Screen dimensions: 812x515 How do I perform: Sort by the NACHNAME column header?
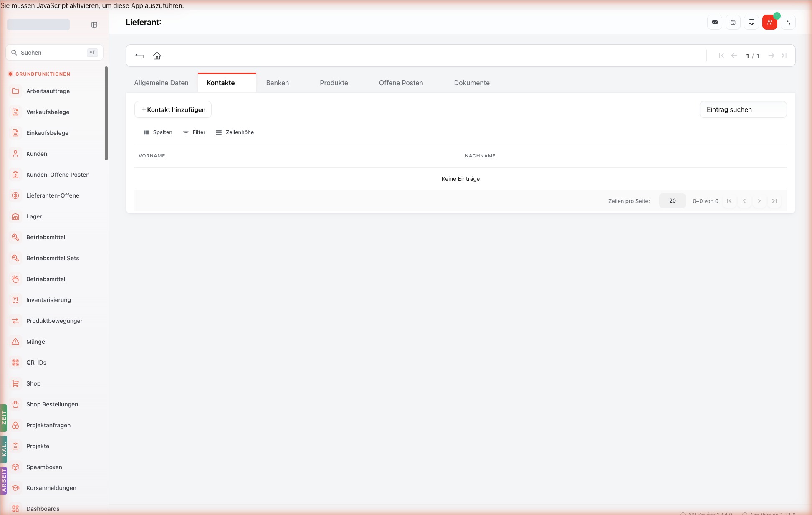(x=480, y=156)
